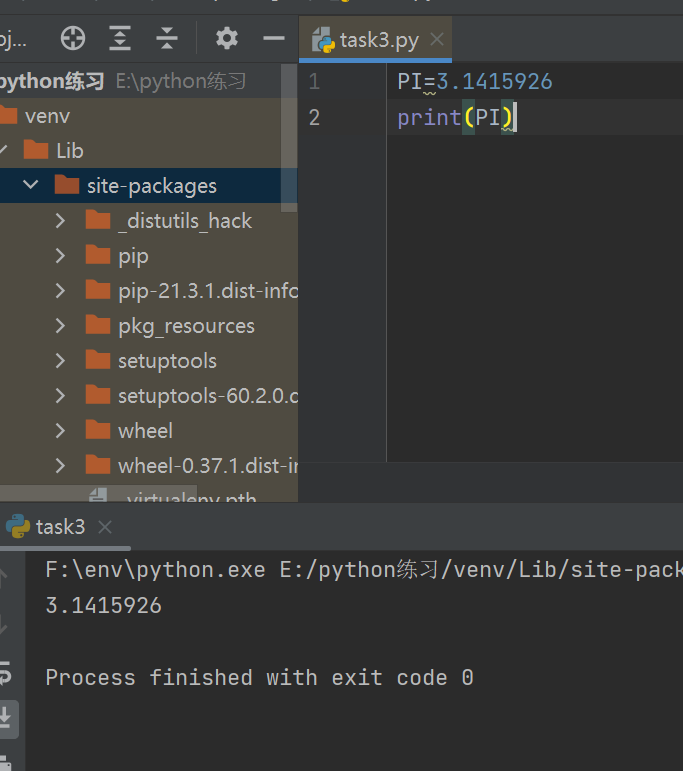Select the task3 Run tab
Viewport: 683px width, 771px height.
click(x=60, y=527)
